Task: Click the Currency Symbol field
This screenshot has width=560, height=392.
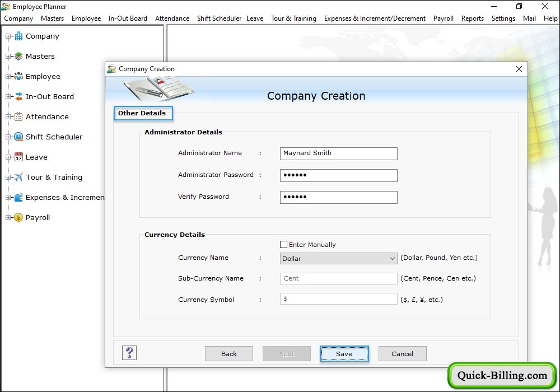Action: click(339, 299)
